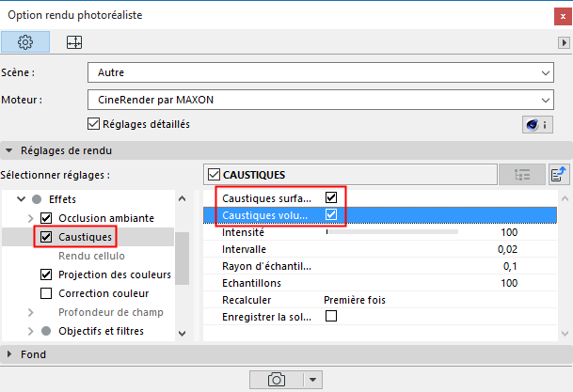Click the export settings icon button
This screenshot has width=573, height=392.
559,175
